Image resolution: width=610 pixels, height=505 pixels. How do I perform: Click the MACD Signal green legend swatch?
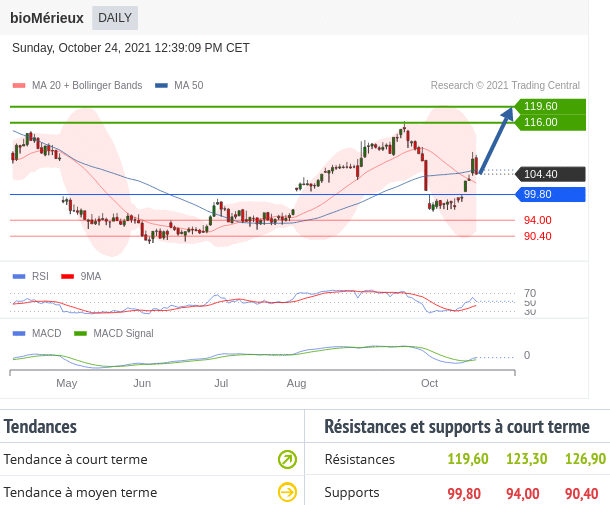pos(80,333)
